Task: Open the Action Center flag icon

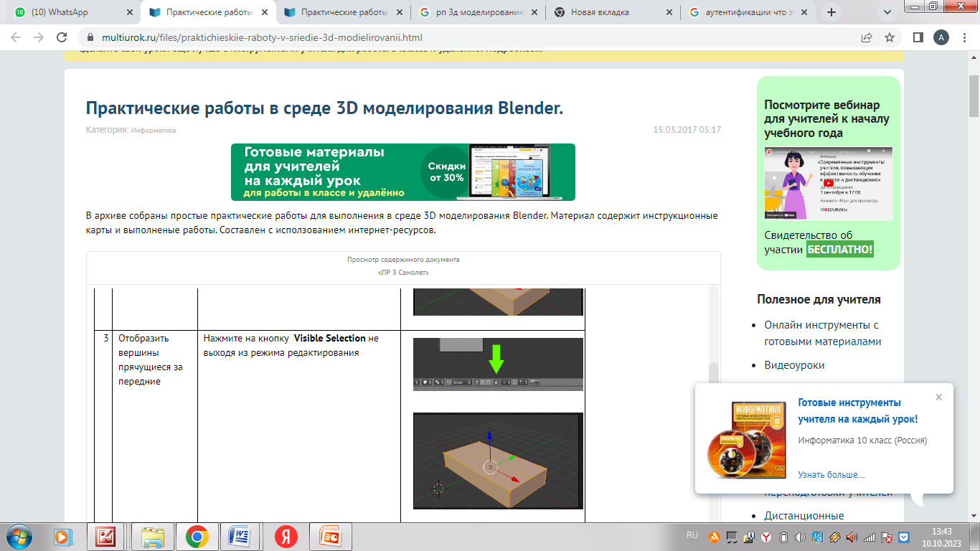Action: point(887,537)
